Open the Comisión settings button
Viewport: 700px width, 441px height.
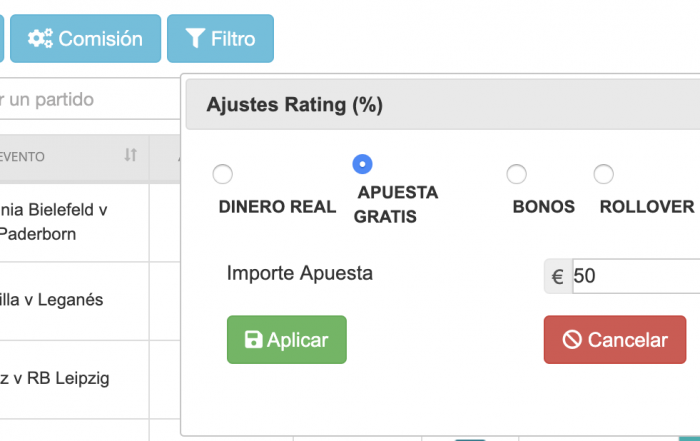click(86, 38)
